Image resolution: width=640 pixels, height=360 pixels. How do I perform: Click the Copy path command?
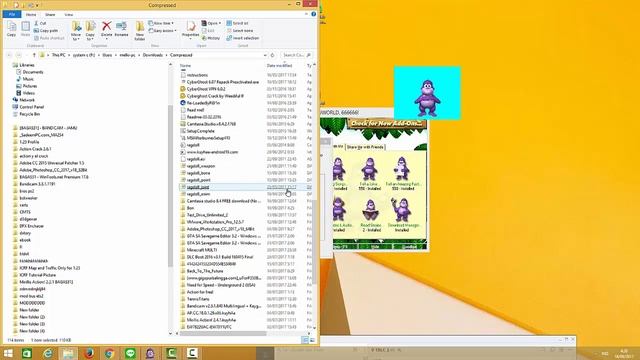[x=46, y=31]
